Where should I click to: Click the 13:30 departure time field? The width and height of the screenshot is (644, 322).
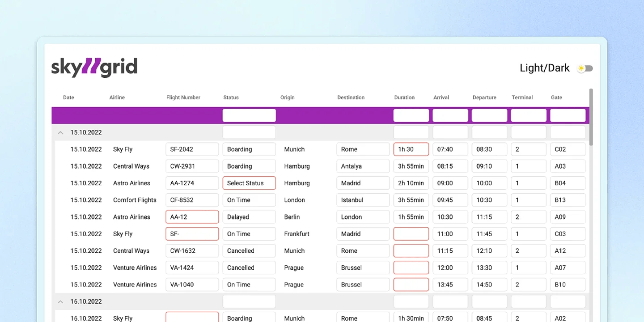(489, 268)
